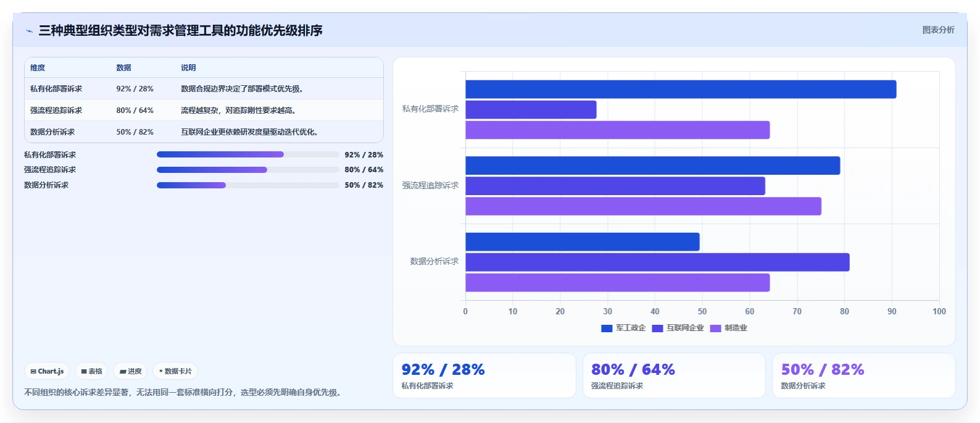Screen dimensions: 980x423
Task: Click the 50% / 82% data card
Action: pyautogui.click(x=864, y=375)
